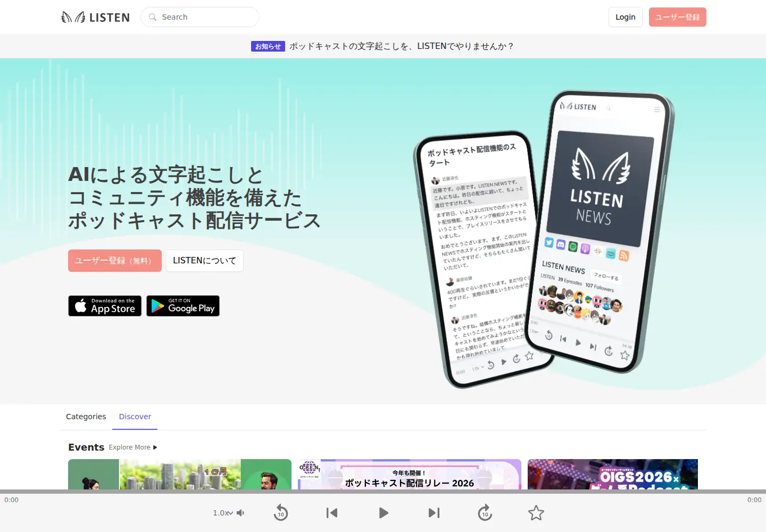Skip to next track
Image resolution: width=766 pixels, height=532 pixels.
pyautogui.click(x=434, y=513)
